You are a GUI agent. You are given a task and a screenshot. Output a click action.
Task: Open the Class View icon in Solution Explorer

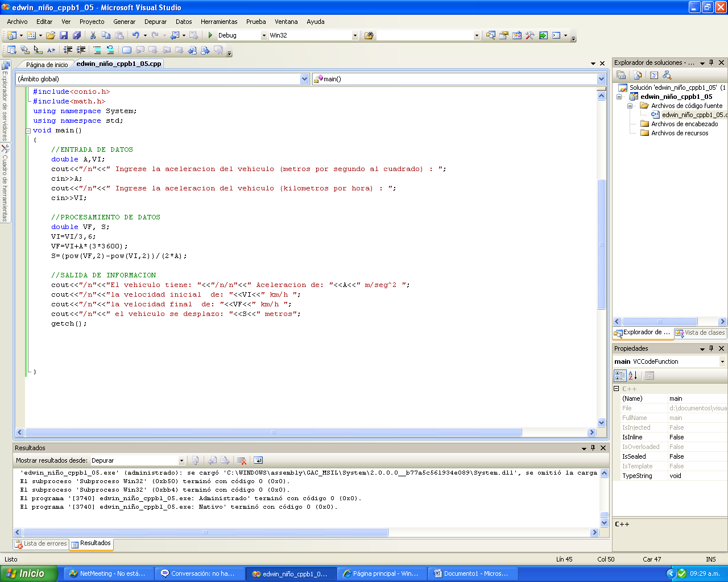pos(701,332)
